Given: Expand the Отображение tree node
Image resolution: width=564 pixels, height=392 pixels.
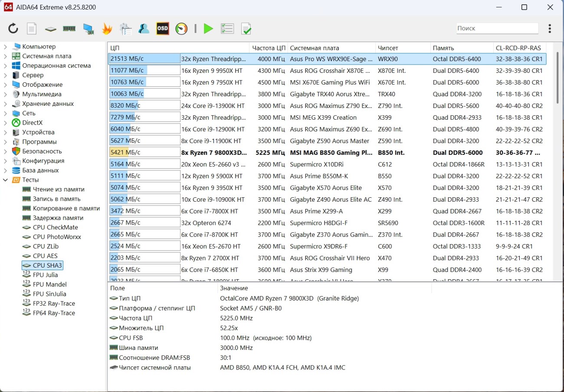Looking at the screenshot, I should tap(5, 85).
